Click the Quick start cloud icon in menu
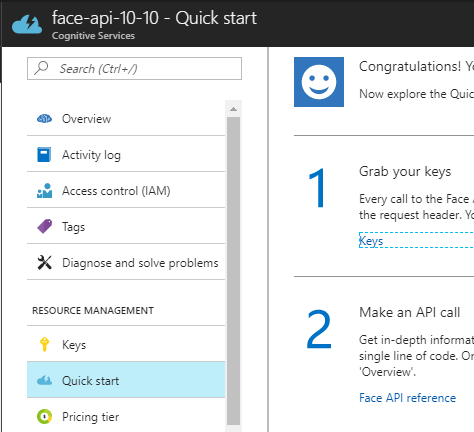The width and height of the screenshot is (474, 432). (x=44, y=380)
